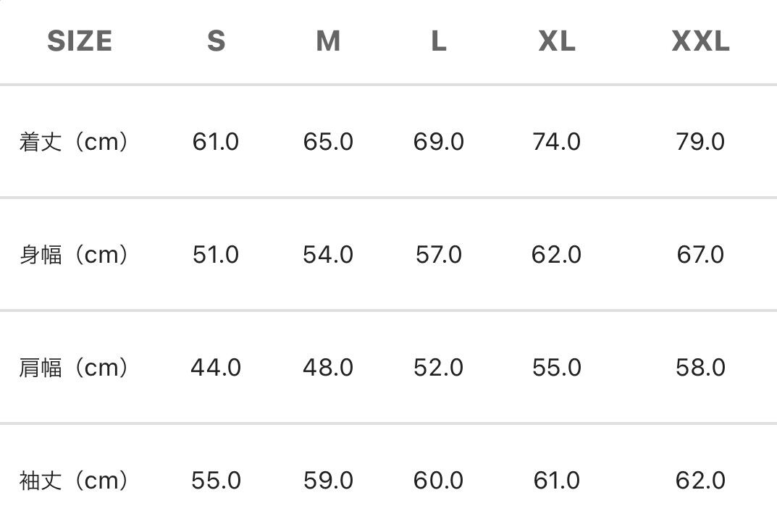Viewport: 777px width, 532px height.
Task: Select the 肩幅 value 58.0 for XXL
Action: tap(700, 368)
